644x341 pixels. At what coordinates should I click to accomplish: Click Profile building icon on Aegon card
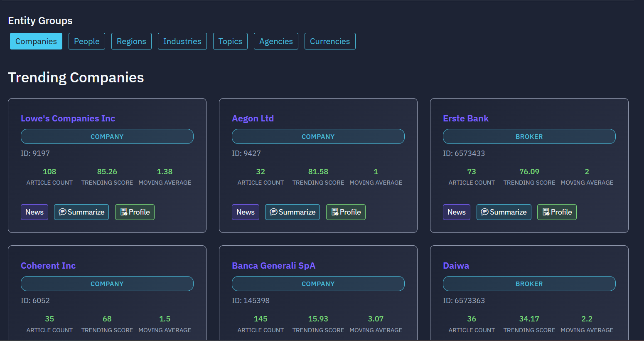point(334,212)
